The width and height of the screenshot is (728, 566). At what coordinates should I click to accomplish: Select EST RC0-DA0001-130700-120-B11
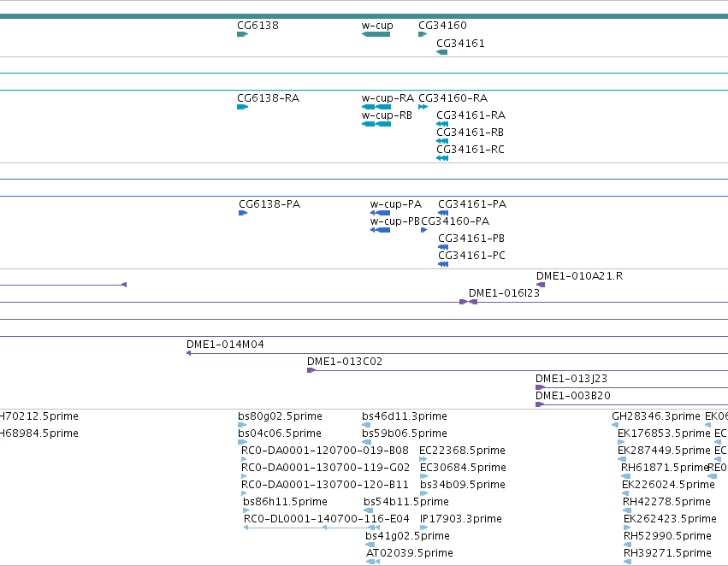click(x=325, y=486)
